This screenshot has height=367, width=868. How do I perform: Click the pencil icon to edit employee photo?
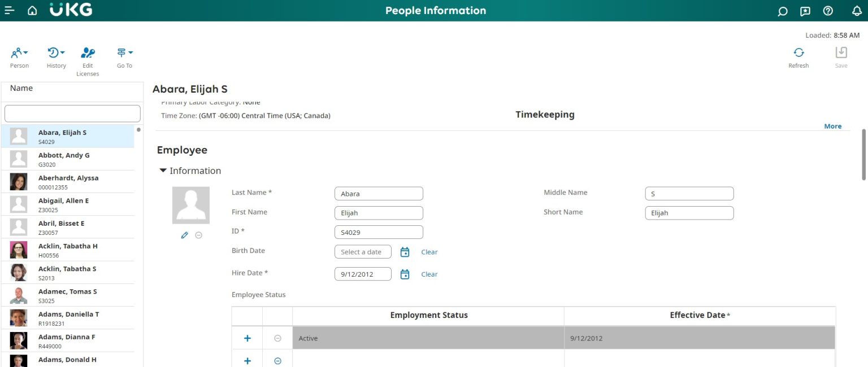point(184,235)
